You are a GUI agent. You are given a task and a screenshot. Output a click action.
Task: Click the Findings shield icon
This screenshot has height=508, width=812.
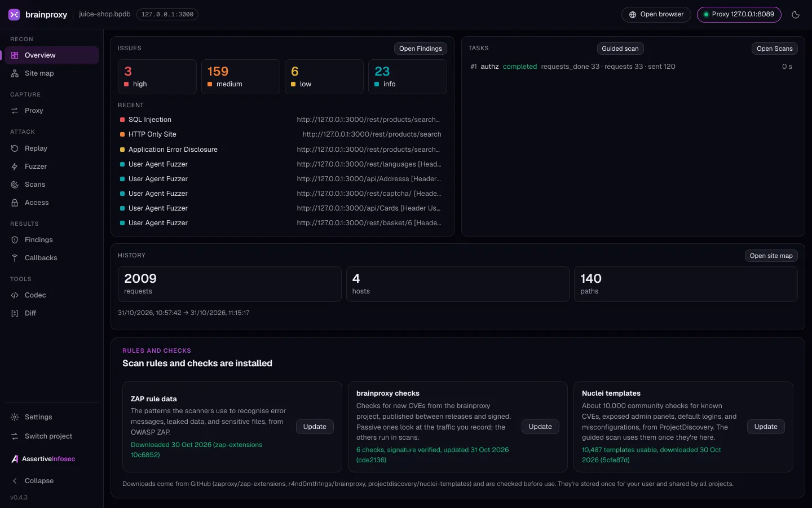[x=15, y=240]
